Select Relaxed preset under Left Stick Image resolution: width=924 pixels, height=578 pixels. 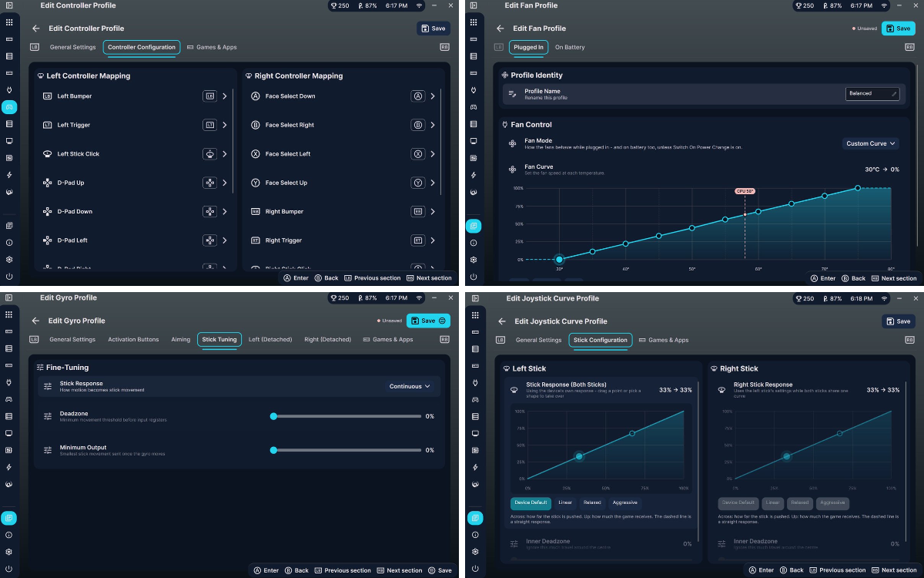pos(592,502)
